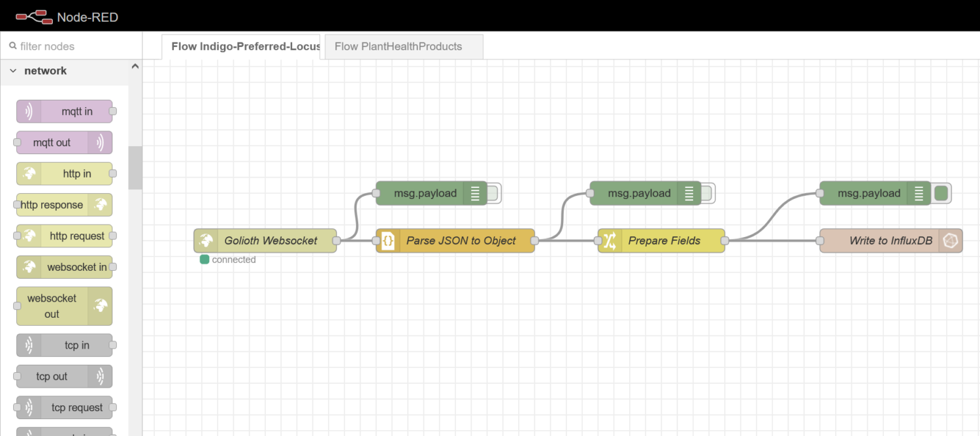
Task: Select the websocket in node in palette
Action: coord(64,267)
